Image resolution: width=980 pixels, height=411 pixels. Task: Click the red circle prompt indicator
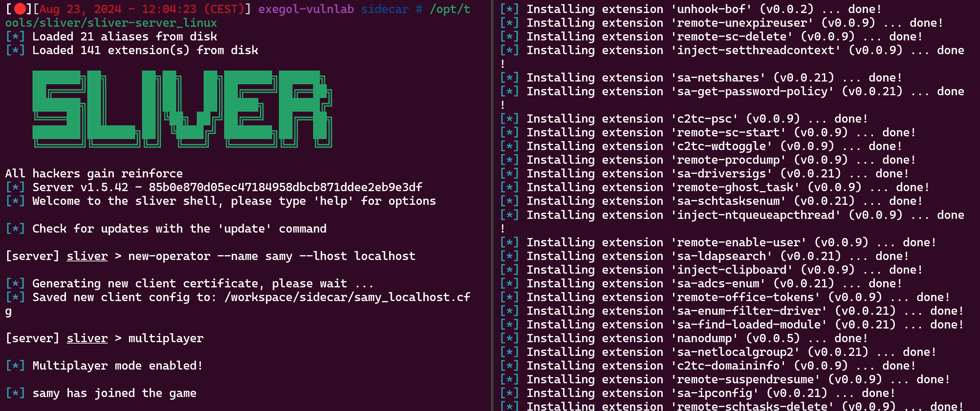20,9
